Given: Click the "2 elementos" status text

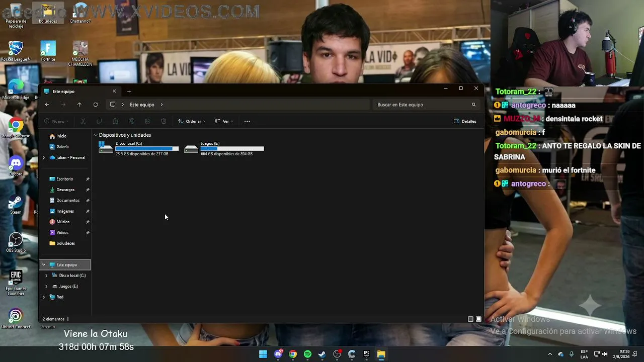Looking at the screenshot, I should [x=54, y=319].
